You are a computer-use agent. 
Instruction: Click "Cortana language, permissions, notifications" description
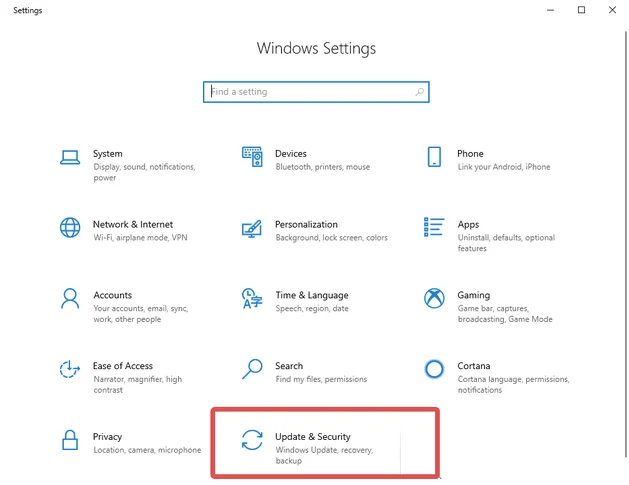point(513,384)
